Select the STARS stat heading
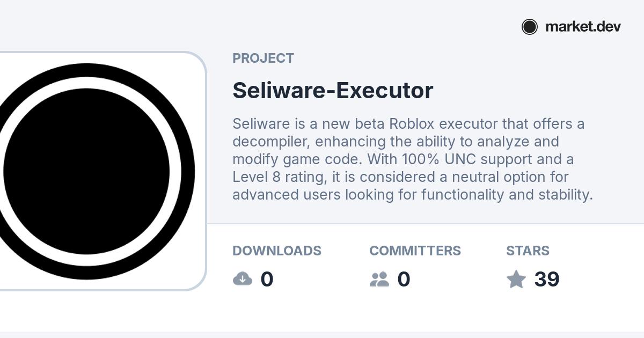 click(x=528, y=251)
